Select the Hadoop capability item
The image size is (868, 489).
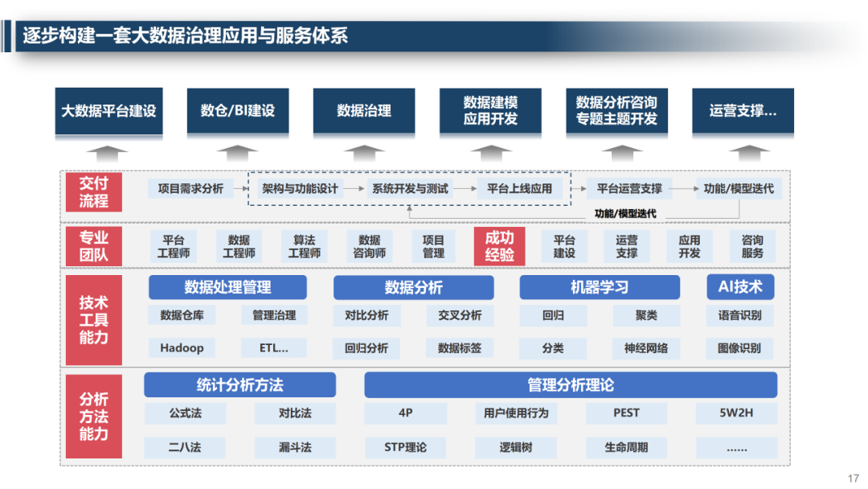point(182,348)
